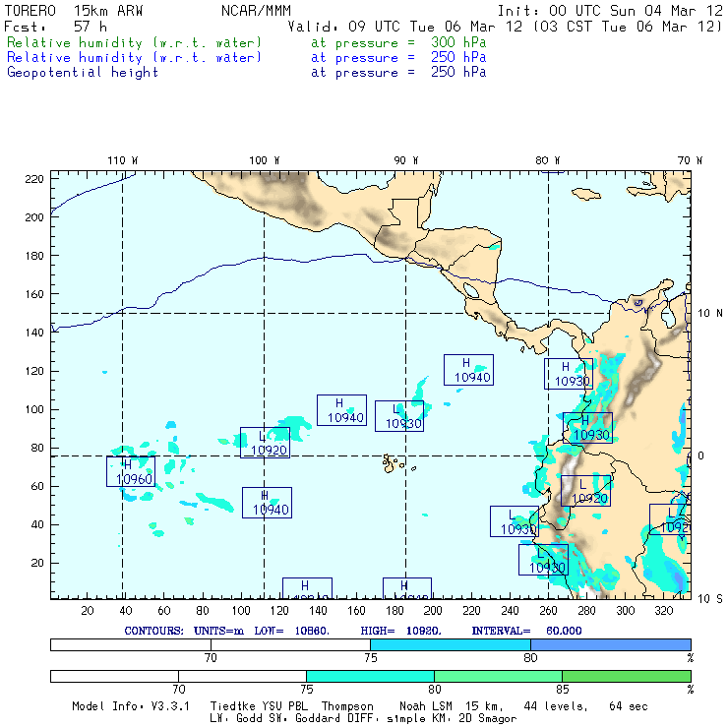Click the '110 W' longitude label
The height and width of the screenshot is (728, 728).
[123, 160]
